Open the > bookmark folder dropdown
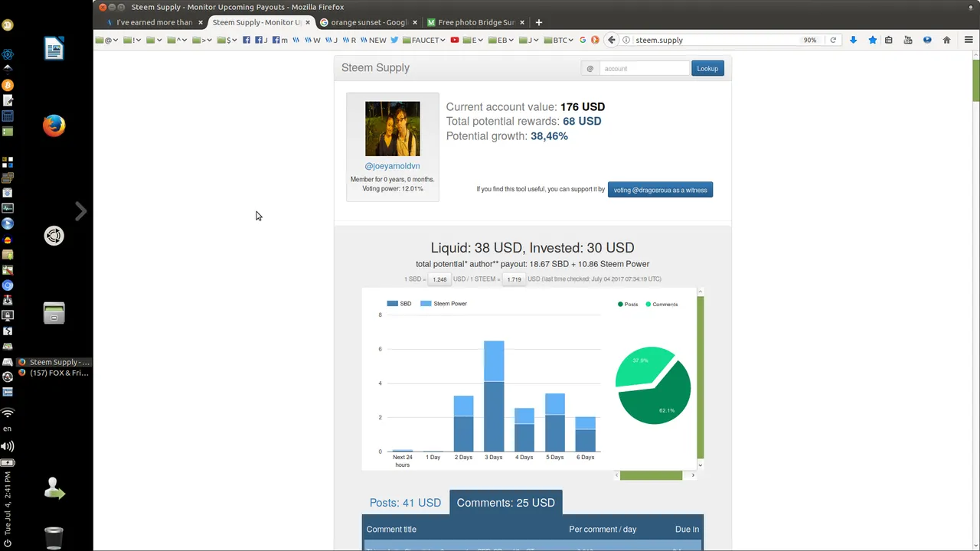Viewport: 980px width, 551px height. (202, 40)
